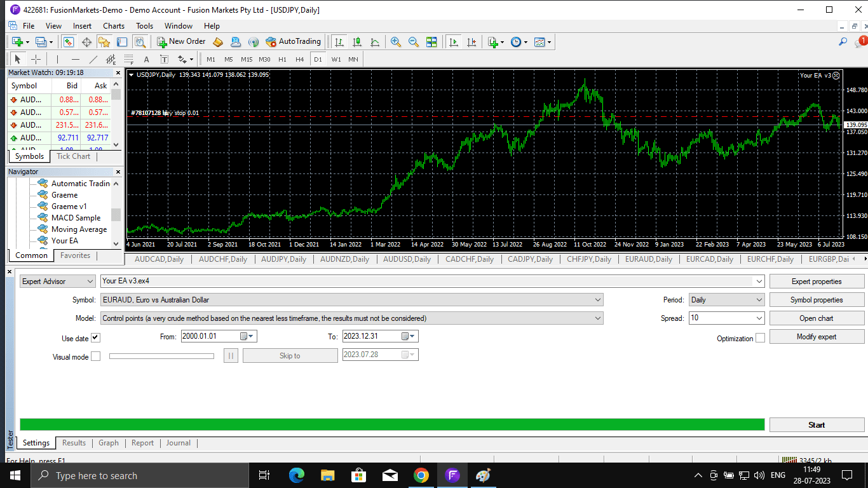Select the H4 timeframe button
Viewport: 868px width, 488px height.
pos(300,59)
